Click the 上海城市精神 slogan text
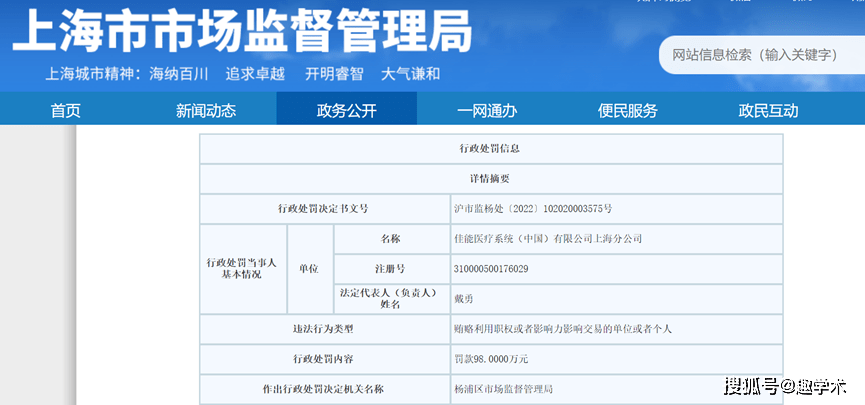Screen dimensions: 865x405 (x=242, y=74)
